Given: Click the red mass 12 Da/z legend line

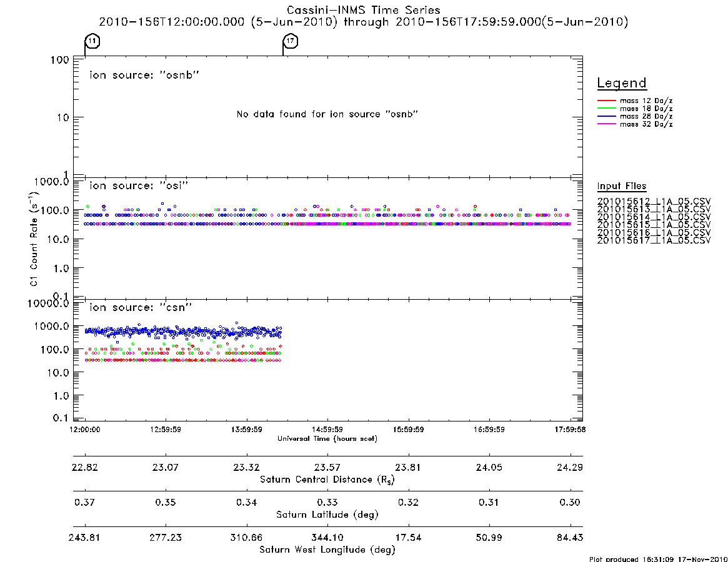Looking at the screenshot, I should 606,101.
